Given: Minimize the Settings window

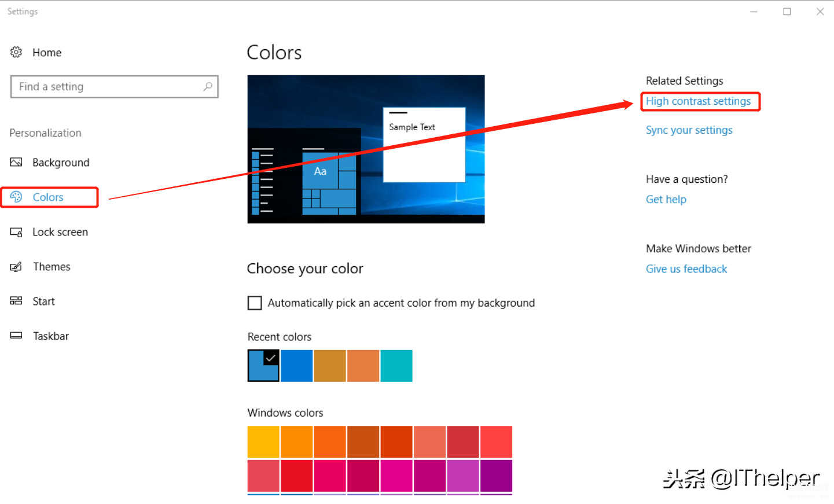Looking at the screenshot, I should point(754,12).
